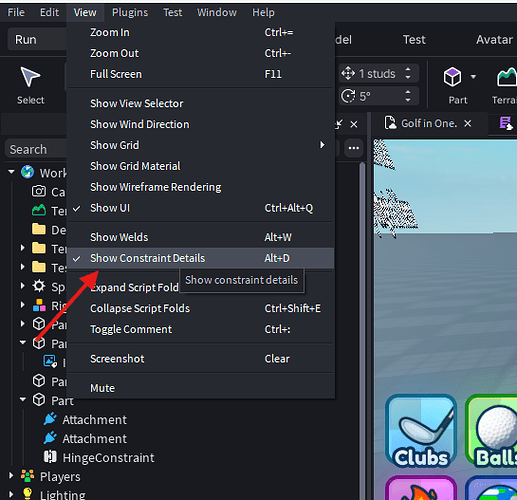
Task: Click the Clubs game button
Action: click(x=421, y=431)
